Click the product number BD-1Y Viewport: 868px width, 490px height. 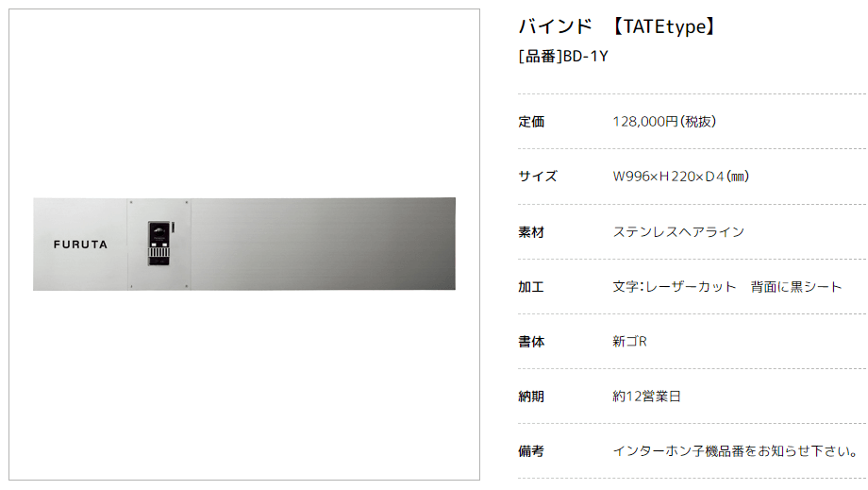point(563,56)
